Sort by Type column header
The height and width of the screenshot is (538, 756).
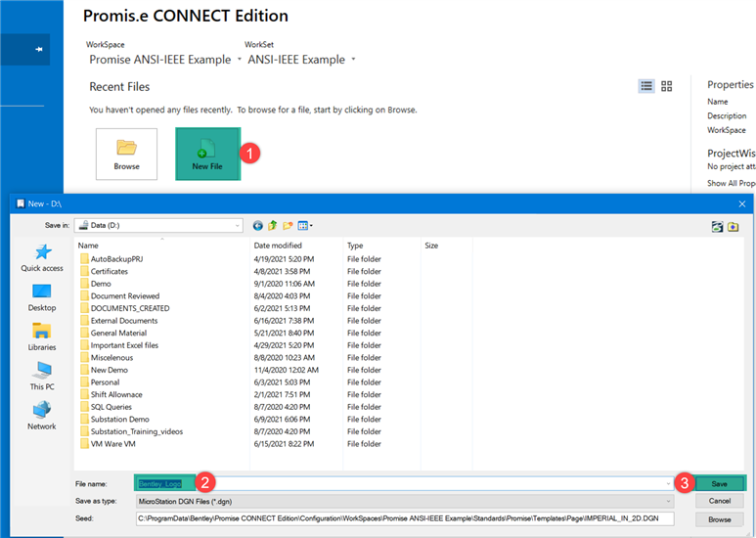(381, 246)
